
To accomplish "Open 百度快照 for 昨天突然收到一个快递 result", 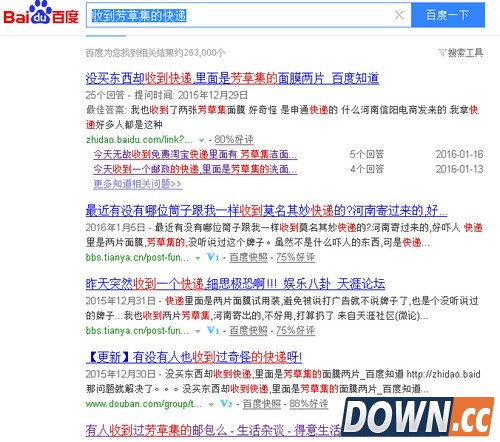I will click(249, 331).
